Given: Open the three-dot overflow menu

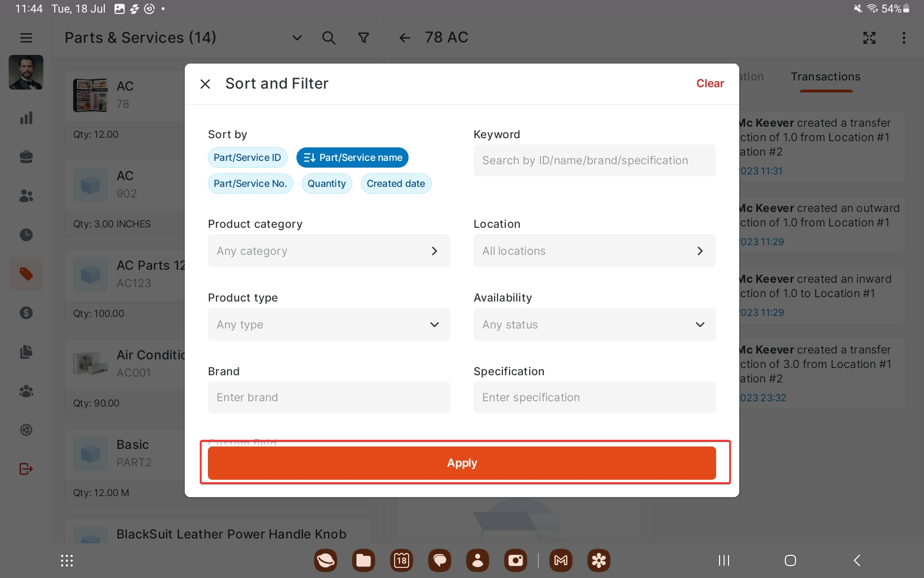Looking at the screenshot, I should [x=904, y=38].
